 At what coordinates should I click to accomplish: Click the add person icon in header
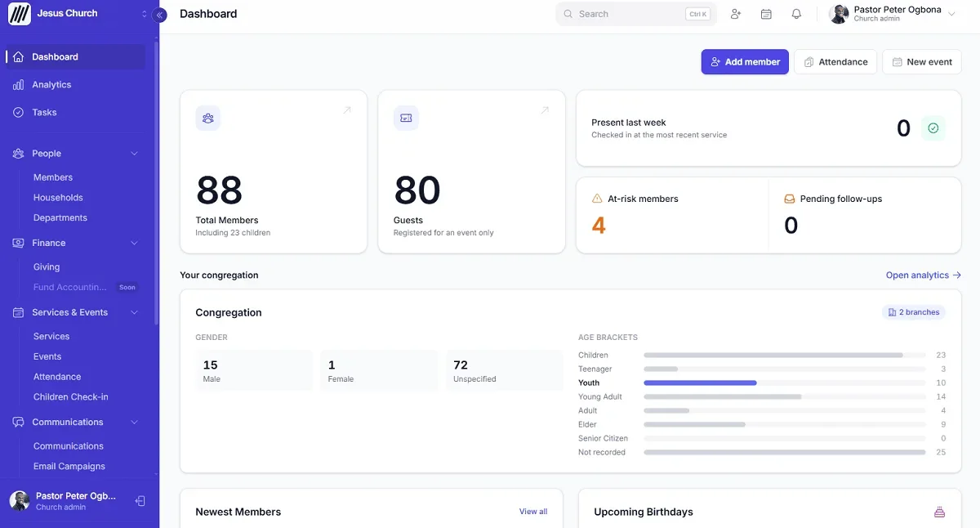[736, 14]
